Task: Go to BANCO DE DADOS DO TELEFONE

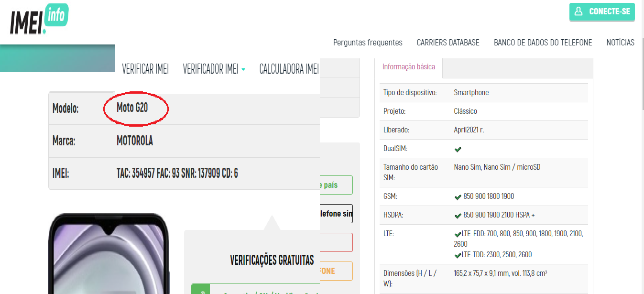Action: pyautogui.click(x=543, y=43)
